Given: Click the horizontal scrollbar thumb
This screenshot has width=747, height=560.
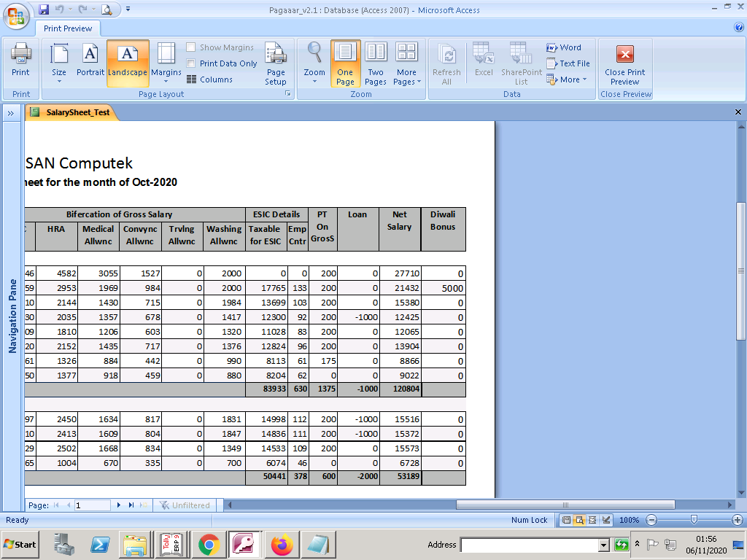Looking at the screenshot, I should point(565,505).
